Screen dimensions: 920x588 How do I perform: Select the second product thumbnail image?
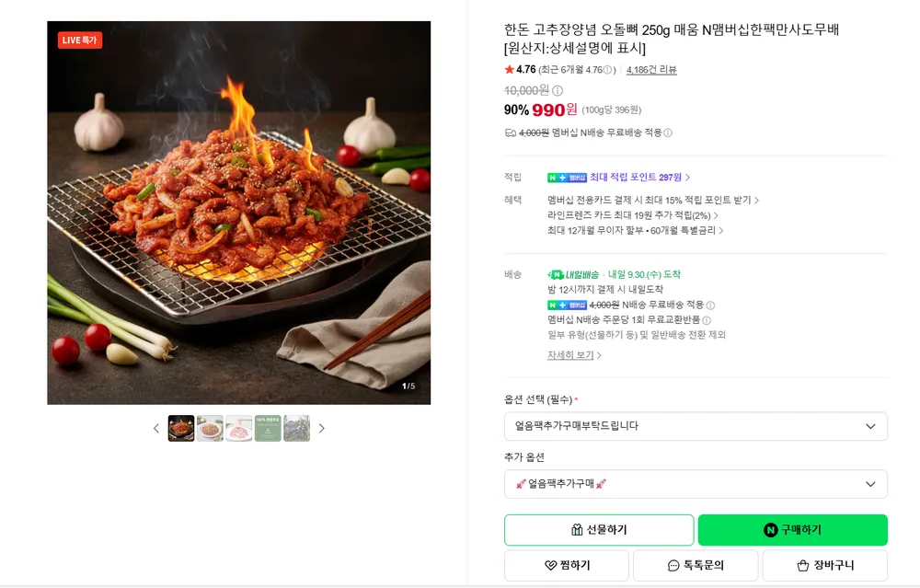click(x=210, y=429)
